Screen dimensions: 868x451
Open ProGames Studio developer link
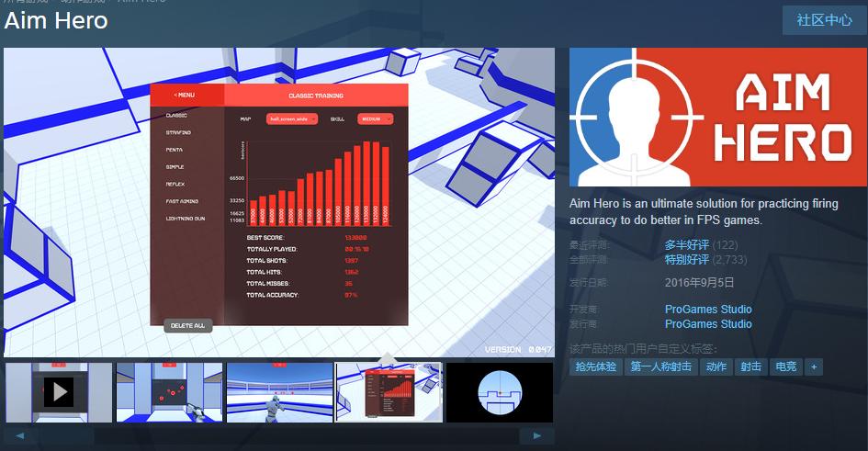[x=708, y=310]
